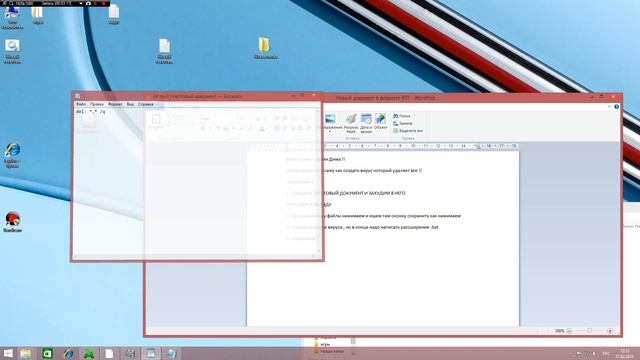Click the Поиск find button in WordPad
Screen dimensions: 640x360
pyautogui.click(x=402, y=116)
